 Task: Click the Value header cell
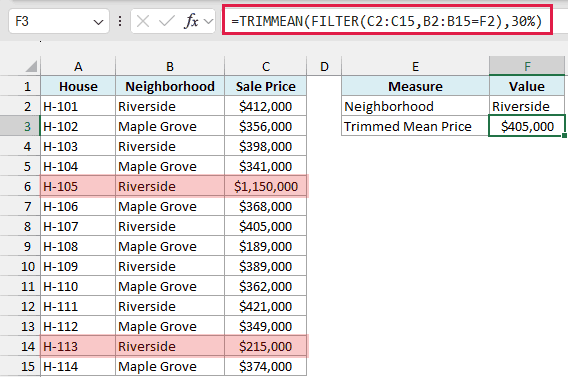(x=527, y=86)
